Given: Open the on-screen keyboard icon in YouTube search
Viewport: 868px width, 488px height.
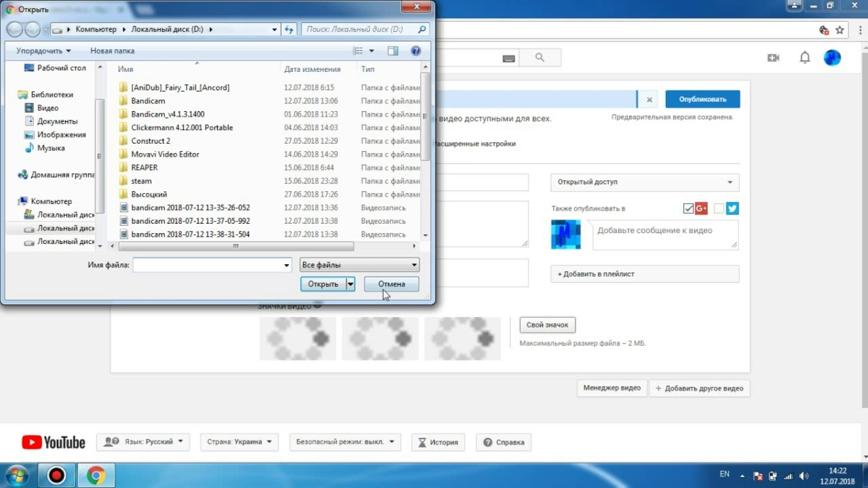Looking at the screenshot, I should coord(509,59).
